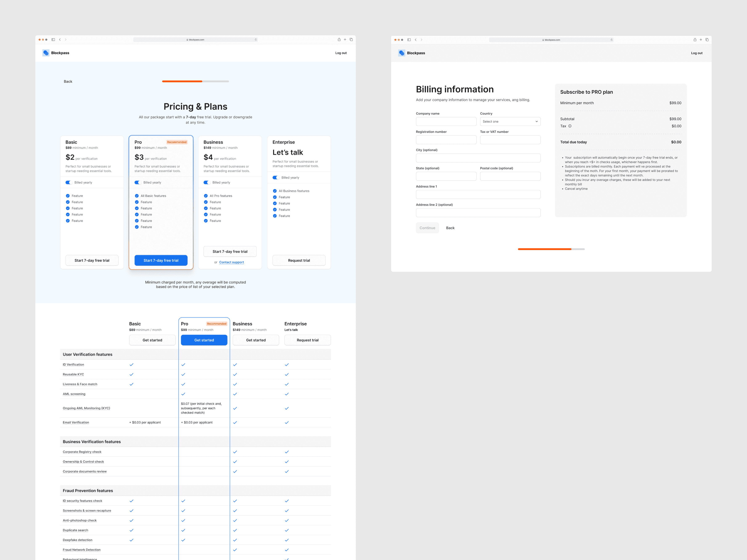Click the Tax info circle icon
Screen dimensions: 747x560
pyautogui.click(x=570, y=126)
